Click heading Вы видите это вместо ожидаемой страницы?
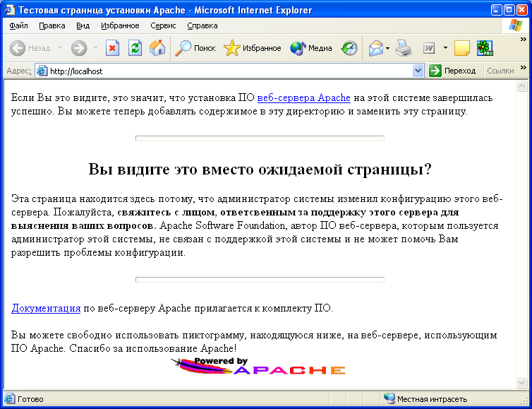Screen dimensions: 532x409 [260, 169]
